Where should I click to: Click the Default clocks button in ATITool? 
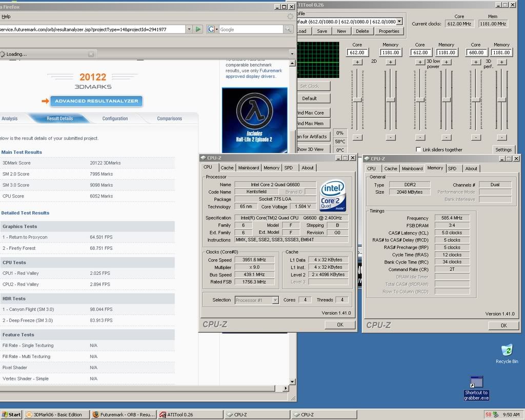coord(313,98)
